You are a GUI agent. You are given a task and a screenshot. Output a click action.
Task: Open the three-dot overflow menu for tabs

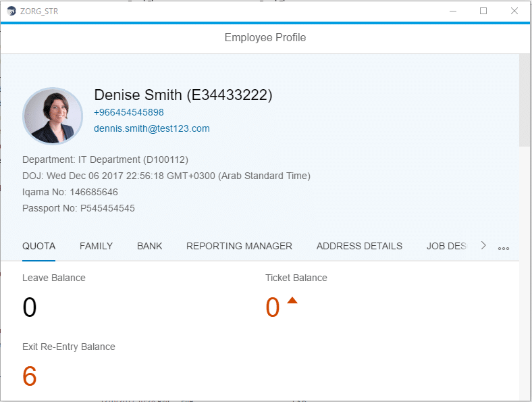tap(504, 248)
